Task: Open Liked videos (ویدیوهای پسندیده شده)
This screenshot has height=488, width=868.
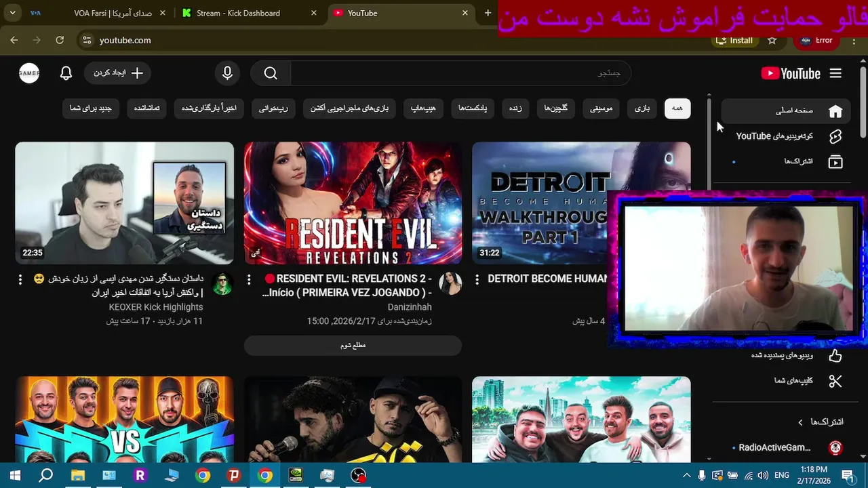Action: [x=786, y=355]
